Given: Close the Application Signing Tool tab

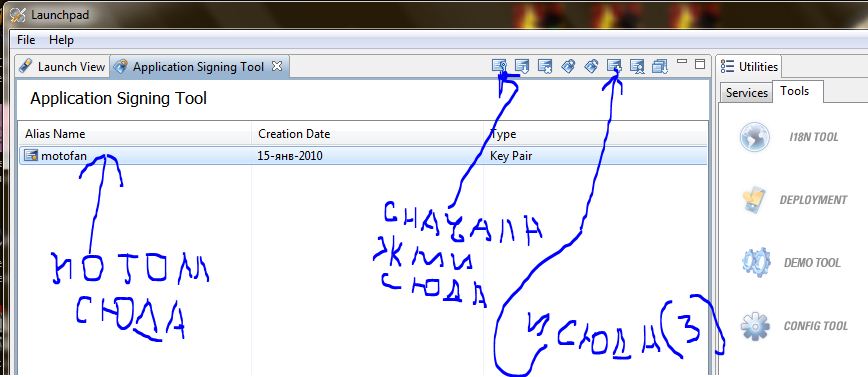Looking at the screenshot, I should pos(277,66).
